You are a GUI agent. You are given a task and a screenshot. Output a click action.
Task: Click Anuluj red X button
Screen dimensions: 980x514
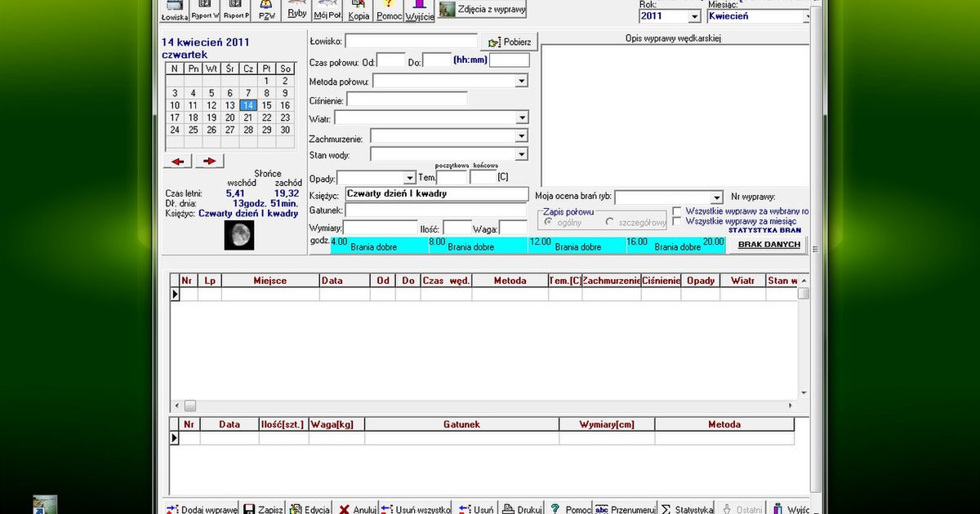point(357,509)
